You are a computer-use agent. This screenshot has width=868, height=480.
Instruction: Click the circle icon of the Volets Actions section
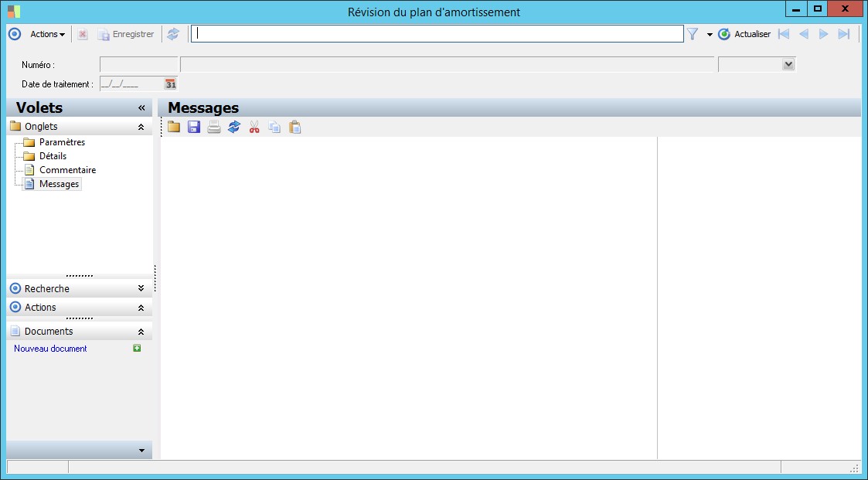point(15,308)
